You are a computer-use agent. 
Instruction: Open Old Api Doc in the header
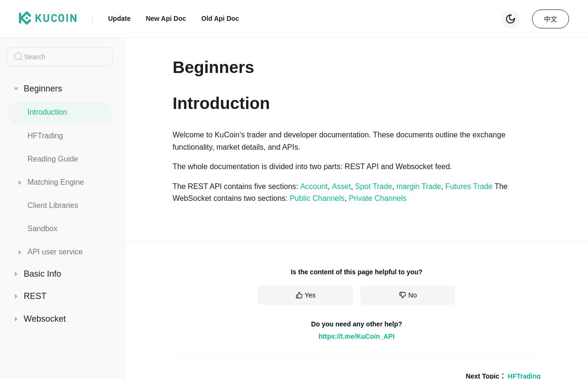click(x=220, y=18)
